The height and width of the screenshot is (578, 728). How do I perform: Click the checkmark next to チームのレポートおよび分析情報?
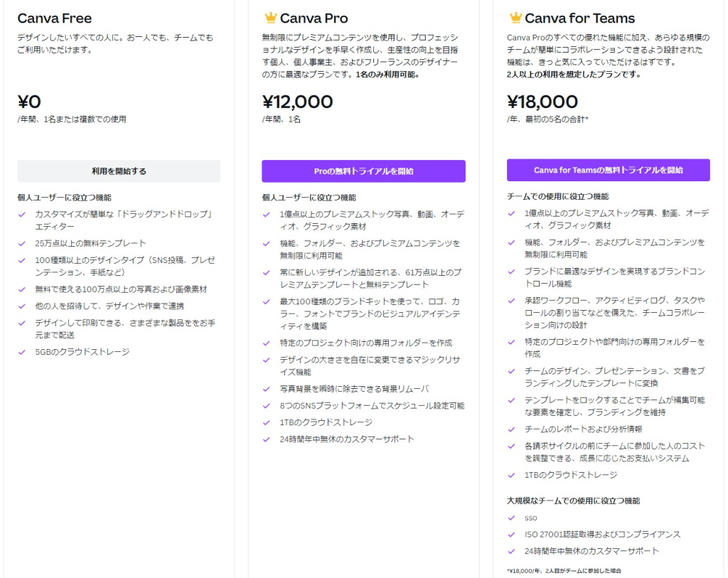click(511, 429)
